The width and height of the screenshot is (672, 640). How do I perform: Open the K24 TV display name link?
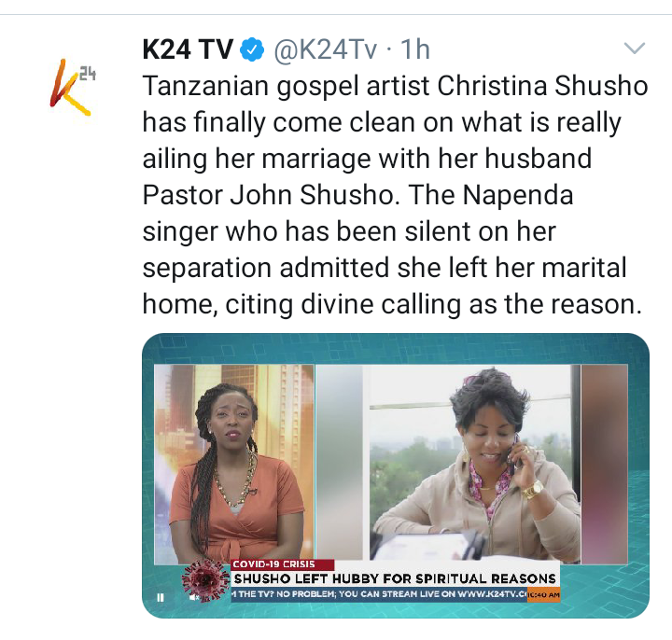pos(188,49)
